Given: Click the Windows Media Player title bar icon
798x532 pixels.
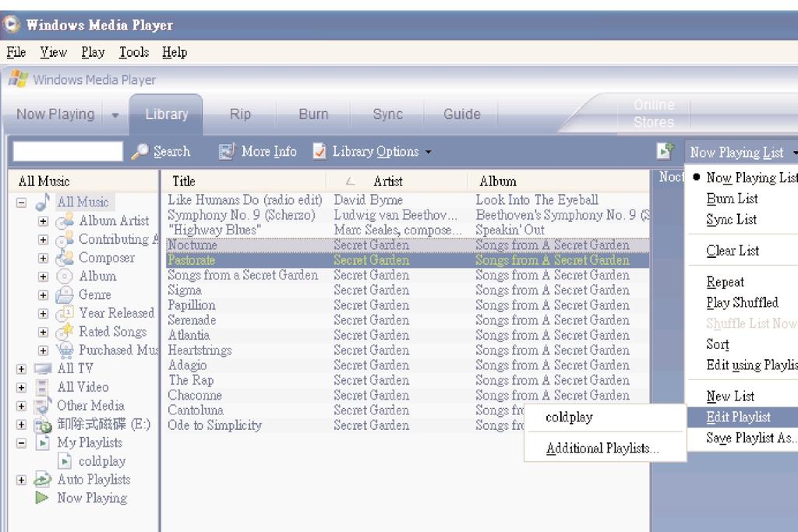Looking at the screenshot, I should [11, 24].
